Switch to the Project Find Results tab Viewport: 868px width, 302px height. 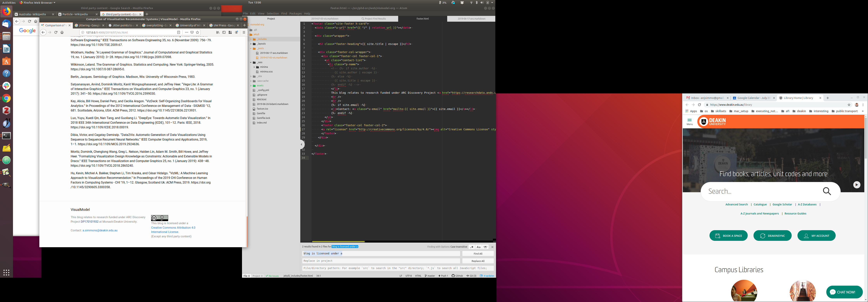(x=374, y=19)
